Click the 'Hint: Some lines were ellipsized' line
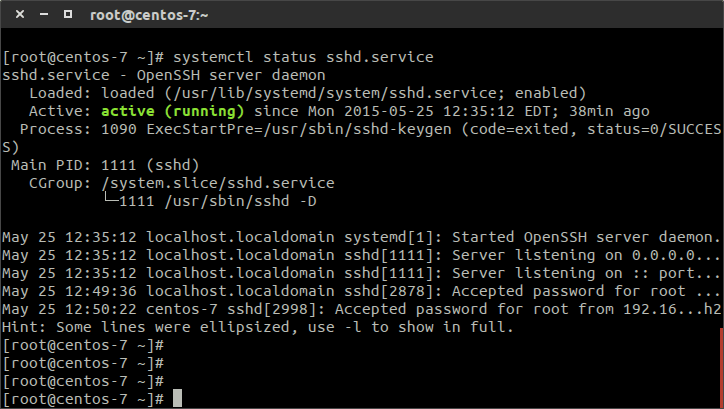 258,327
